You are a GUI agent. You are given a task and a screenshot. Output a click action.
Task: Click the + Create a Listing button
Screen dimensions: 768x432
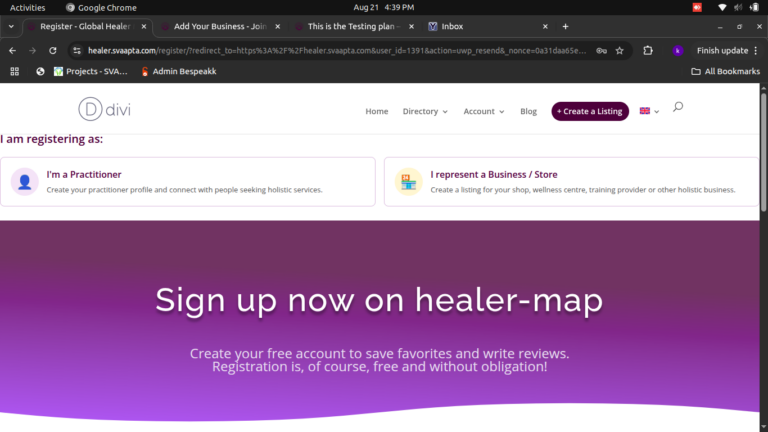pyautogui.click(x=590, y=111)
